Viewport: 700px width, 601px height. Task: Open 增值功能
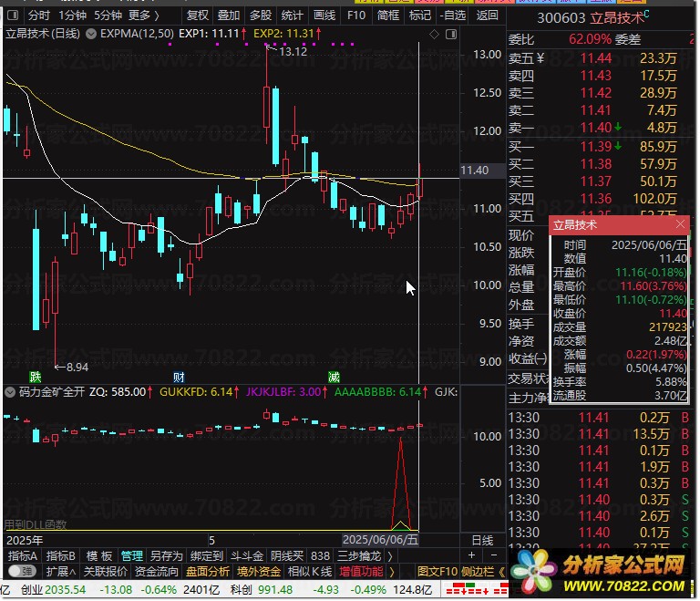pos(361,572)
